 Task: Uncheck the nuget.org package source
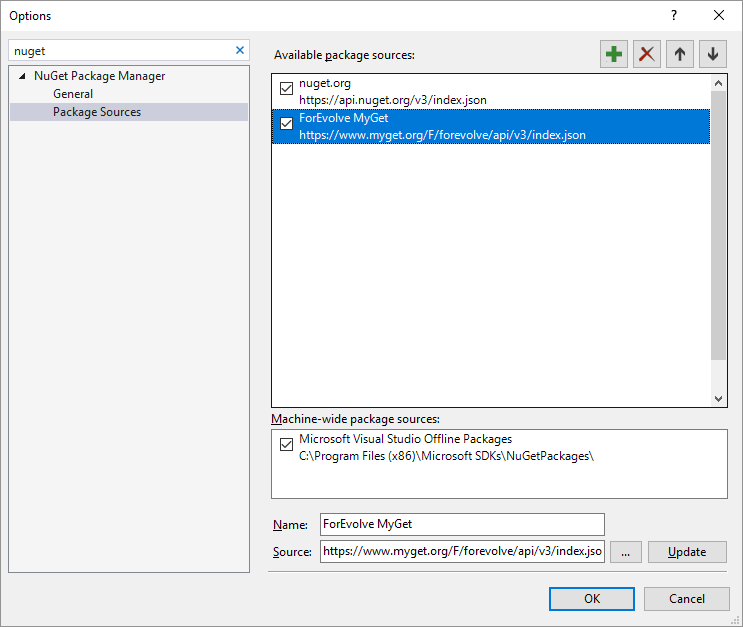(x=286, y=89)
